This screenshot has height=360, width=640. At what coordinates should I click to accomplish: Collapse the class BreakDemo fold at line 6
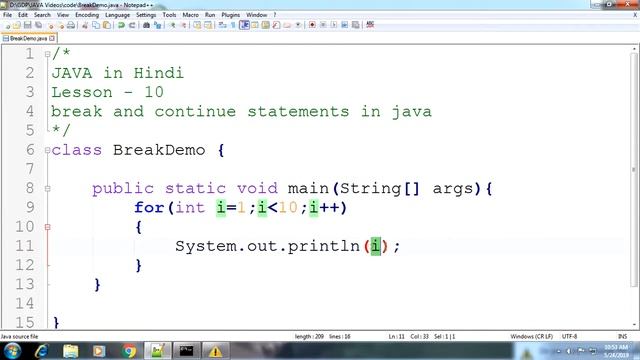click(x=47, y=150)
